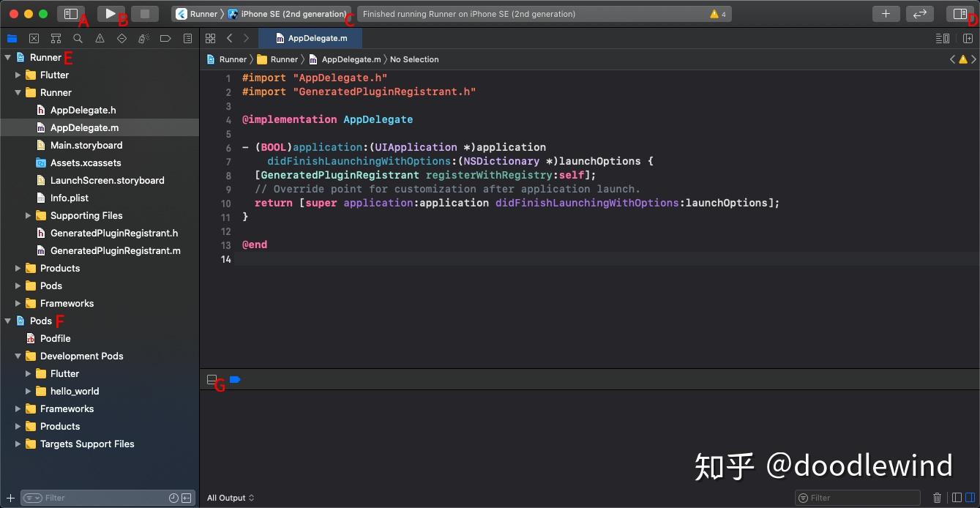The image size is (980, 508).
Task: Toggle the variables view pane button
Action: pos(957,498)
